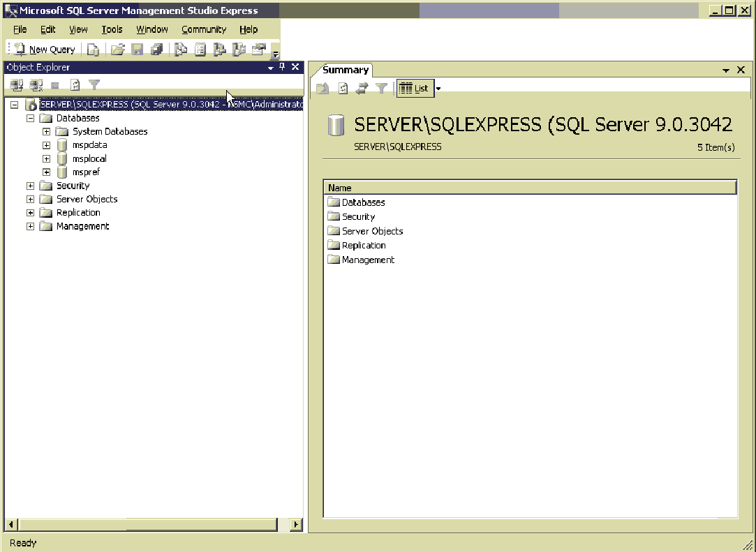Click the Filter funnel in Summary toolbar
This screenshot has height=552, width=756.
[381, 88]
